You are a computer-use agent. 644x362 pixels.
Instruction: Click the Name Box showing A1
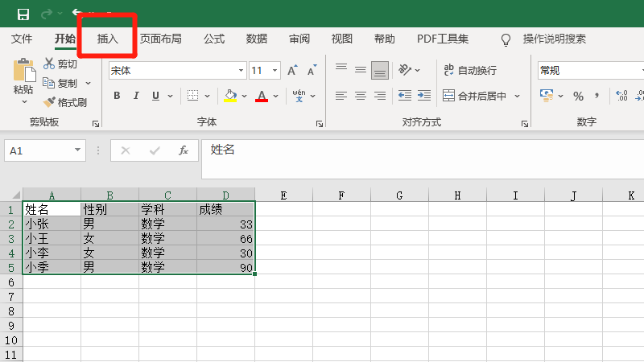pyautogui.click(x=37, y=150)
